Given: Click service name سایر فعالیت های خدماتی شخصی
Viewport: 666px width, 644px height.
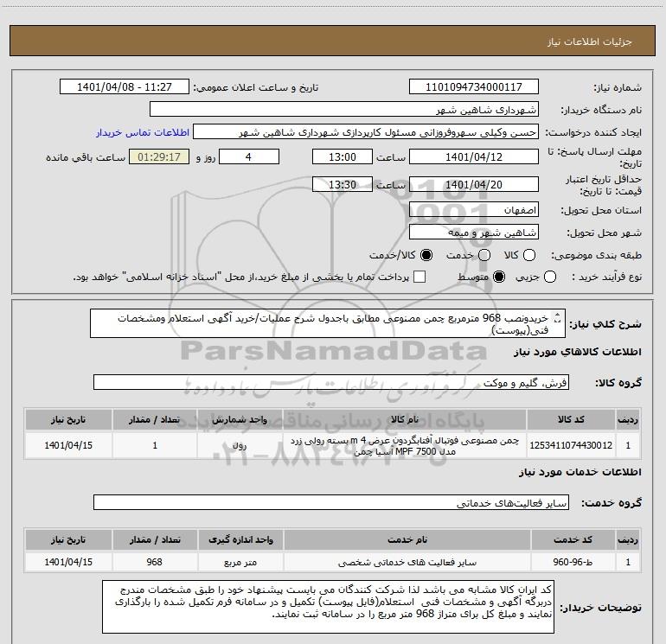Looking at the screenshot, I should 407,562.
